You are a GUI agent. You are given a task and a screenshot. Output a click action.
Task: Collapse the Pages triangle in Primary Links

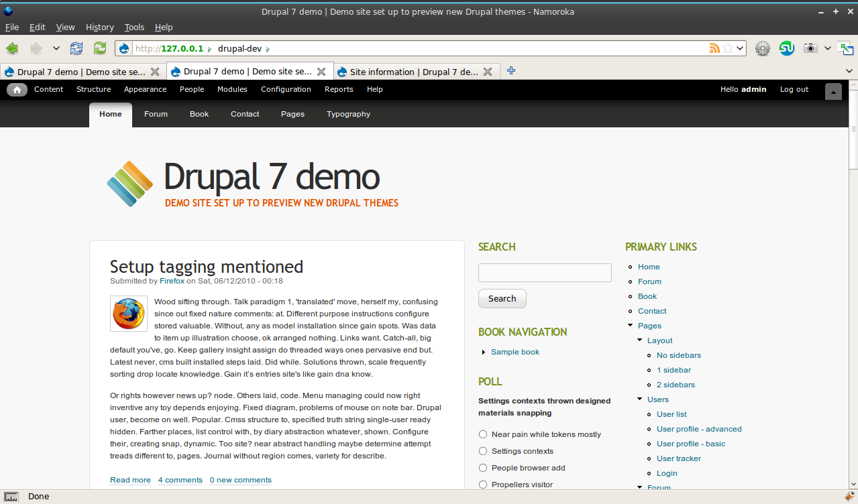[x=631, y=326]
